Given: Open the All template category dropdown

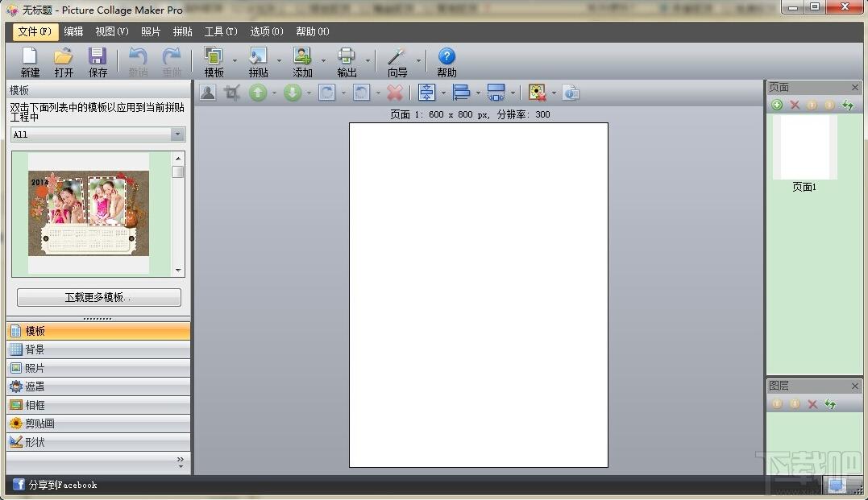Looking at the screenshot, I should click(98, 134).
